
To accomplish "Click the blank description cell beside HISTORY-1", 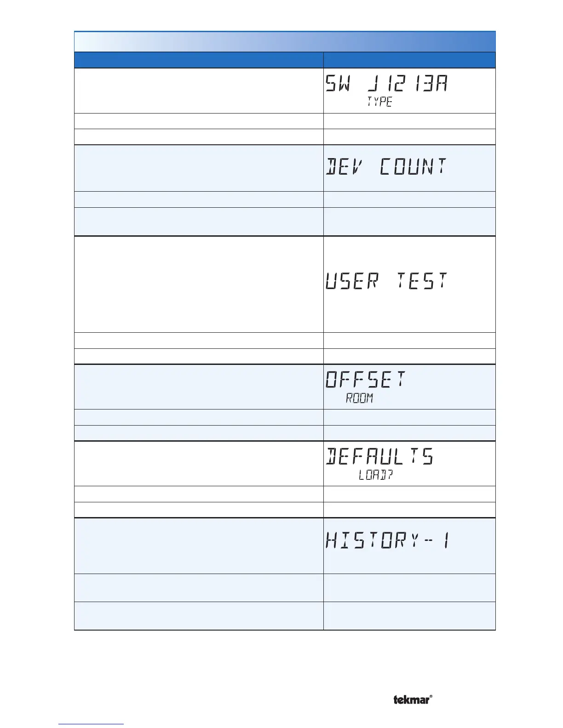I will point(199,546).
